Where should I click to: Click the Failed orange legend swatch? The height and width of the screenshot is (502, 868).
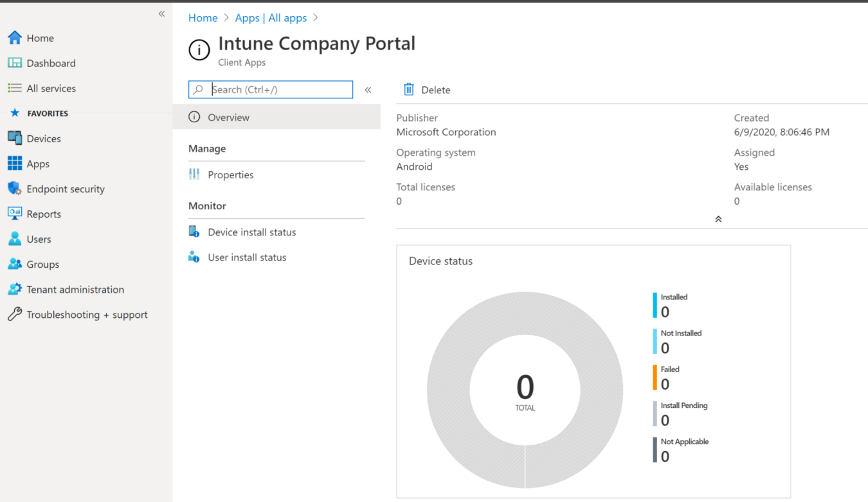click(655, 378)
